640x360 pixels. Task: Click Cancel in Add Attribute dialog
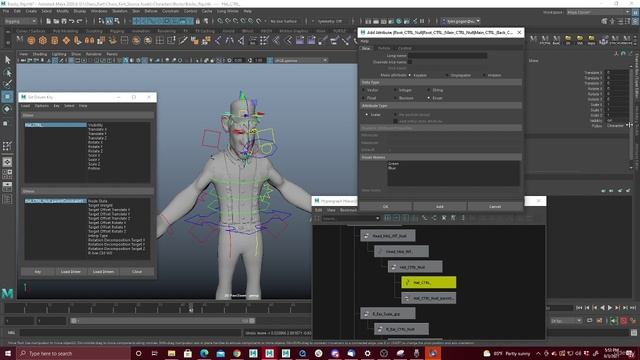point(495,207)
